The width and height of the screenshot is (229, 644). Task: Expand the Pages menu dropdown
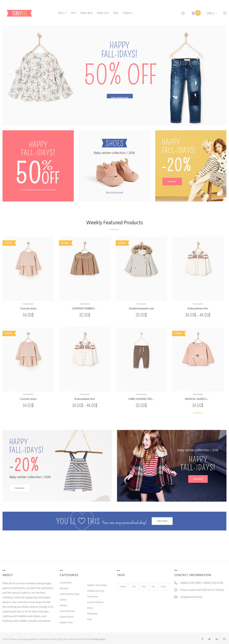click(128, 13)
